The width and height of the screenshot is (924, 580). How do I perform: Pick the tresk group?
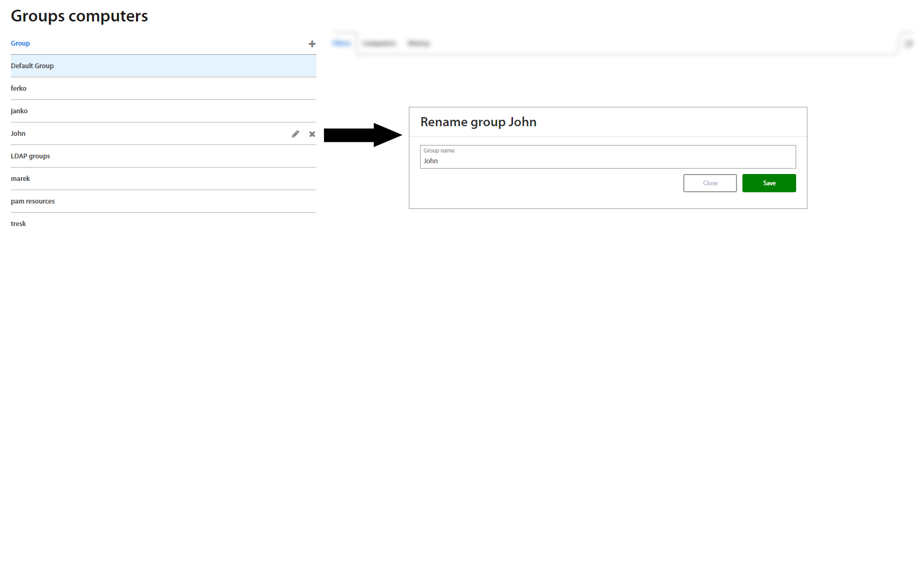[18, 224]
